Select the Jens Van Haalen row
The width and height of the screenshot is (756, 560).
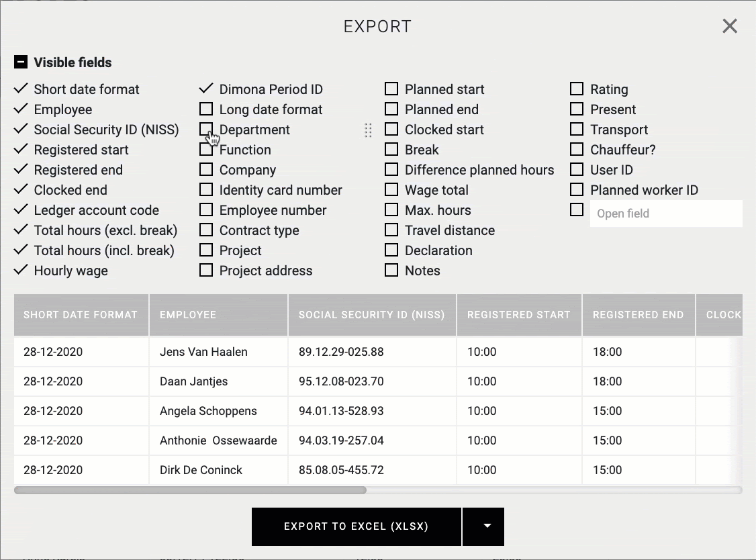click(x=203, y=352)
